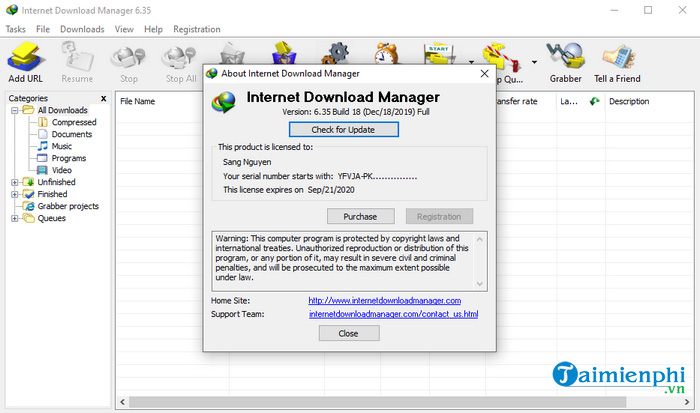
Task: Click the green arrow column header icon
Action: point(594,101)
